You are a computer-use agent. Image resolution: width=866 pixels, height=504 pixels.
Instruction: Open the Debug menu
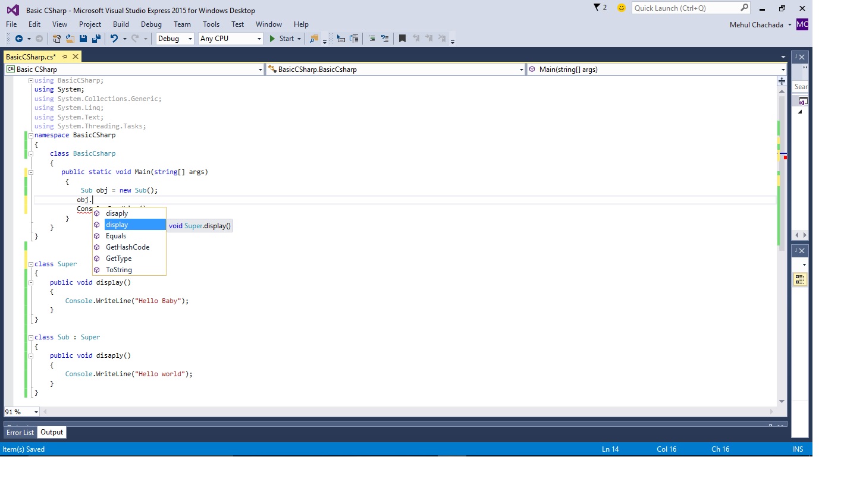pos(151,24)
